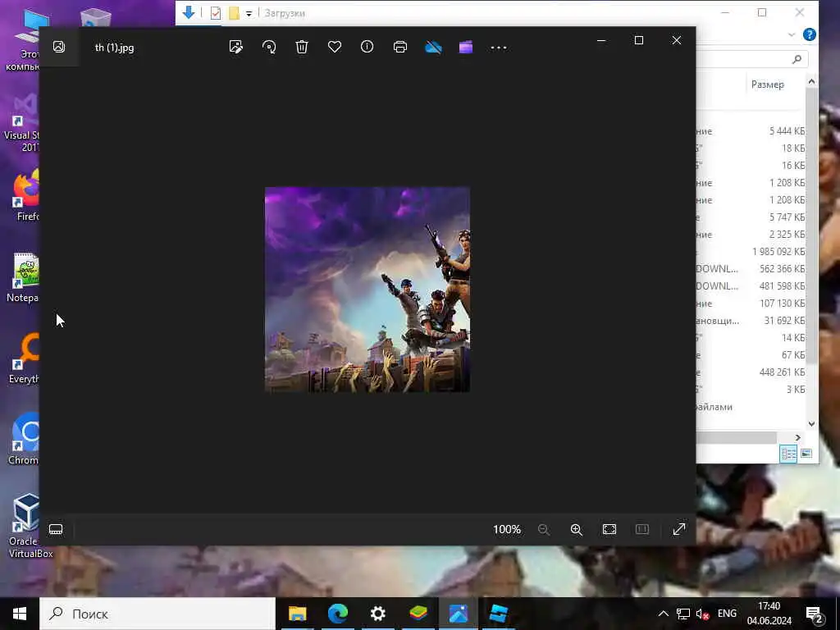Open File Explorer from the taskbar
Screen dimensions: 840x630
[x=297, y=614]
